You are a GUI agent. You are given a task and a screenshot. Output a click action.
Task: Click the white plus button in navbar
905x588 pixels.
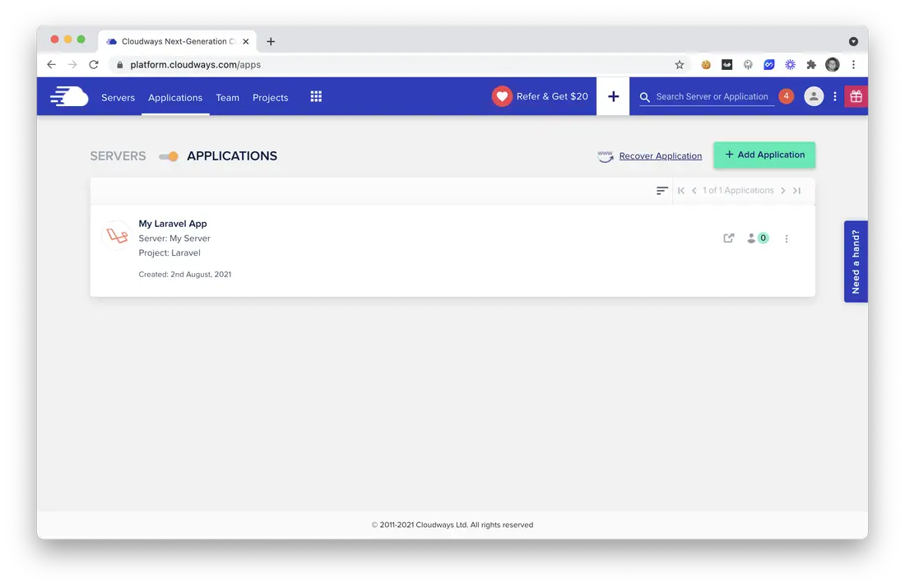click(613, 96)
